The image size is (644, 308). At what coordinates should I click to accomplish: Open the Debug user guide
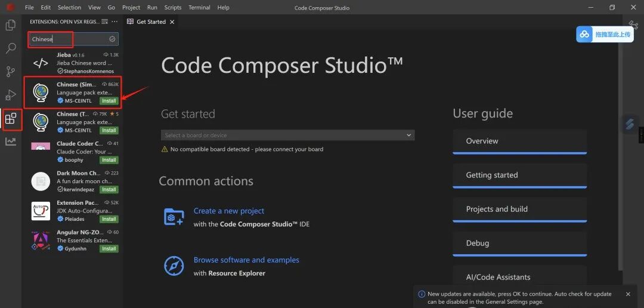pyautogui.click(x=519, y=244)
